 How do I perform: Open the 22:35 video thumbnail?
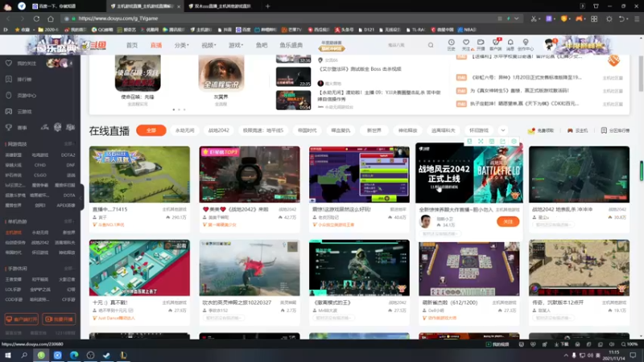coord(293,76)
